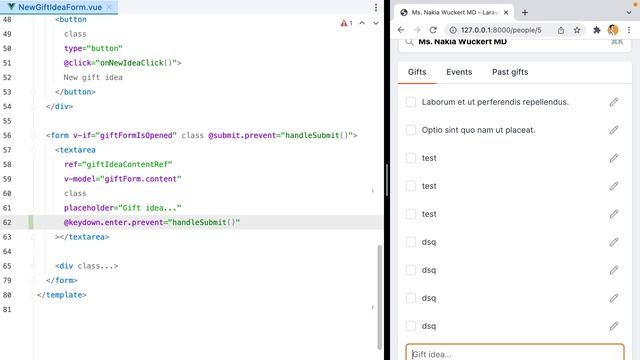The image size is (640, 360).
Task: Check the Laborum et ut perferendis gift checkbox
Action: pos(411,102)
